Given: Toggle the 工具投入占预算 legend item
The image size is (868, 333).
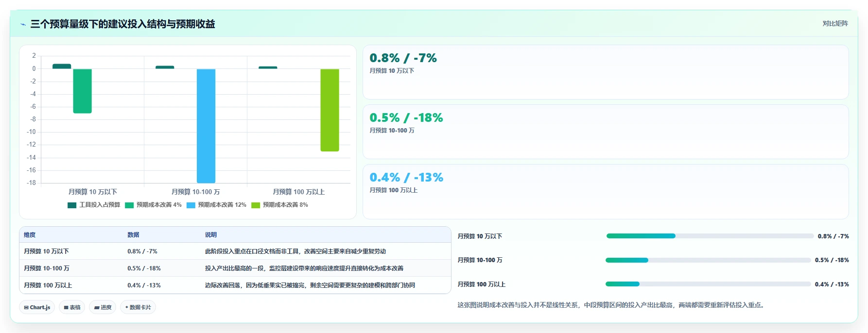Looking at the screenshot, I should click(x=94, y=205).
